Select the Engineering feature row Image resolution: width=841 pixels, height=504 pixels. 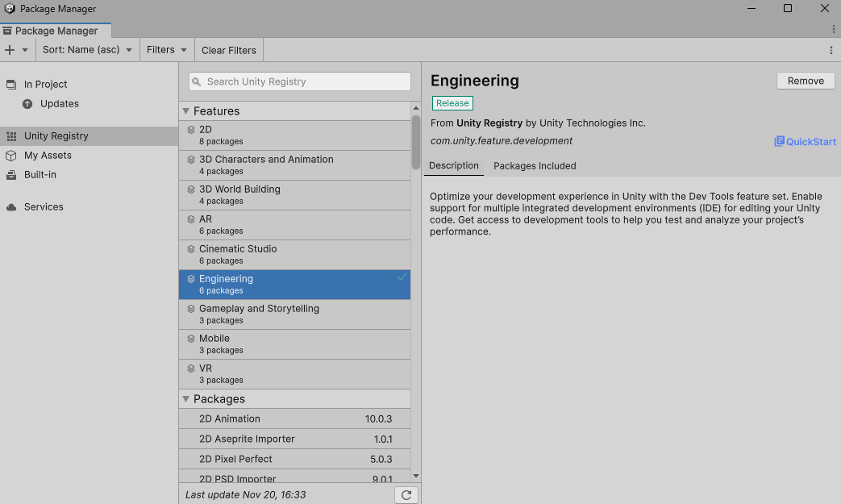point(295,285)
